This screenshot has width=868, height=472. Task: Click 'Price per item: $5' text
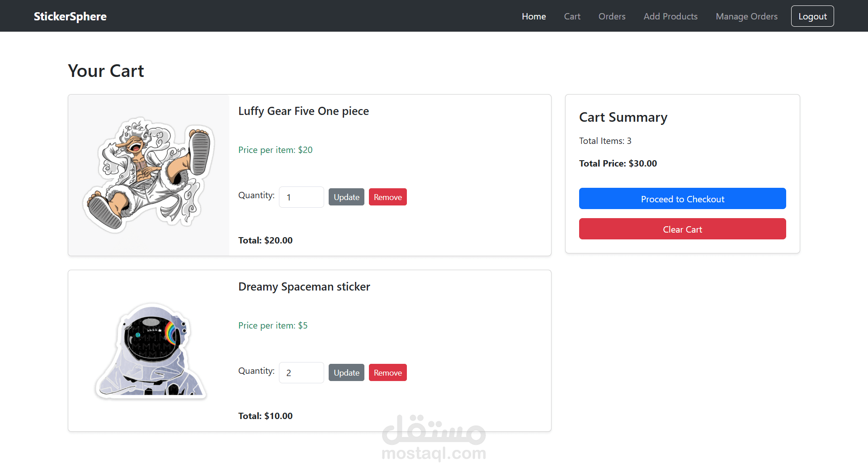point(273,325)
